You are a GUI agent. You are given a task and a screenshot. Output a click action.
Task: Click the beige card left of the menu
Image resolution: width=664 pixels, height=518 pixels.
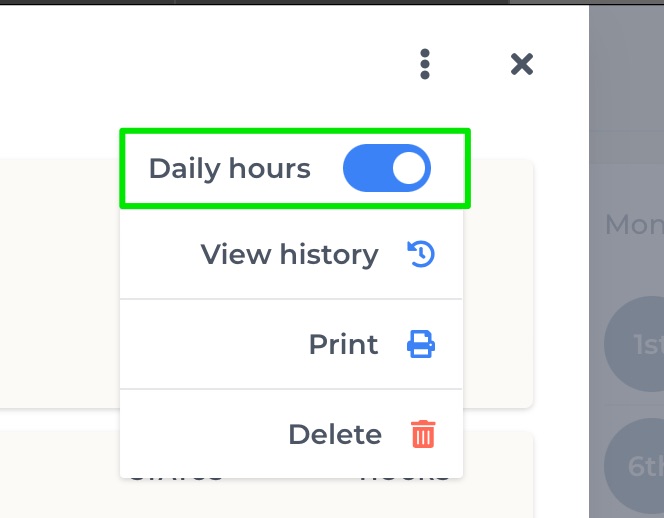pos(59,284)
